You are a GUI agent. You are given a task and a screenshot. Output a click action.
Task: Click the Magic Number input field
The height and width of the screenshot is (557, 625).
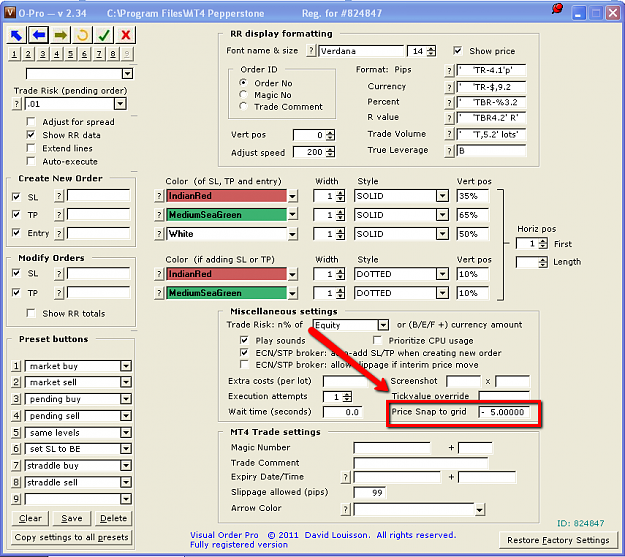pos(392,448)
